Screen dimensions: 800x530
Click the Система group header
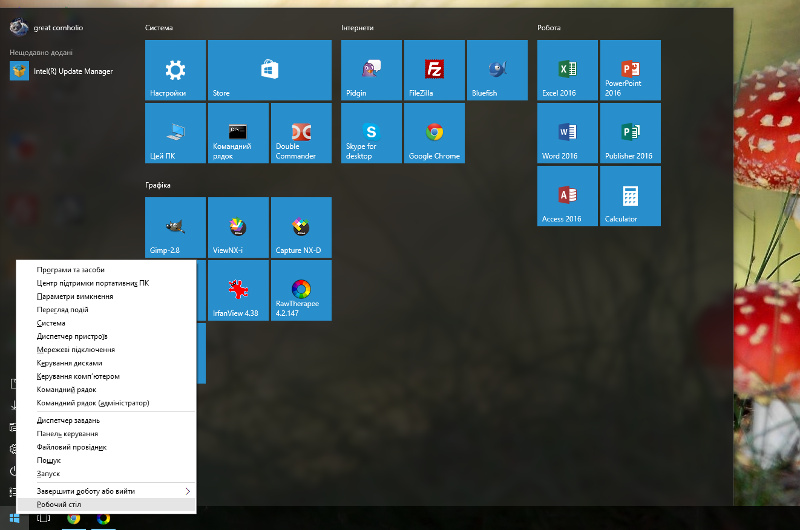(x=159, y=28)
